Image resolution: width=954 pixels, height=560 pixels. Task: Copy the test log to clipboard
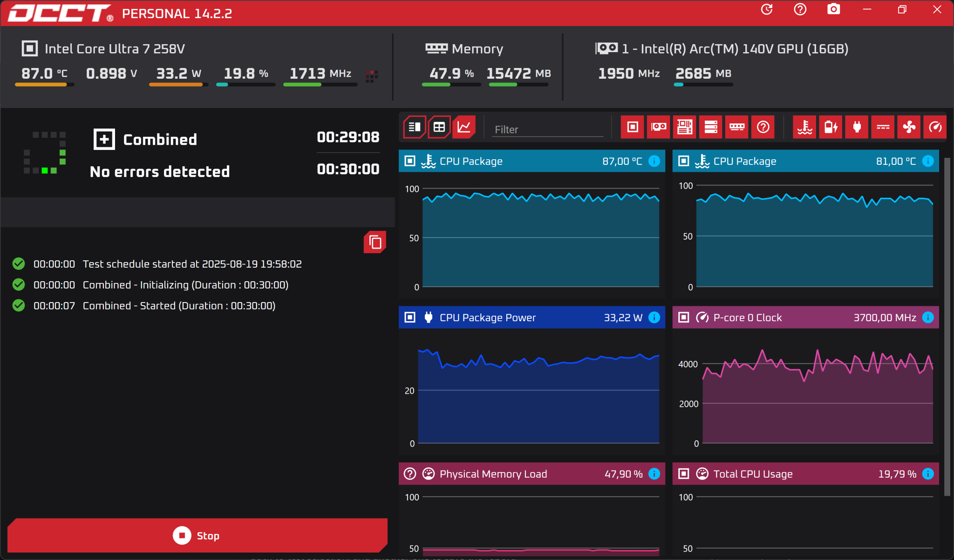375,242
